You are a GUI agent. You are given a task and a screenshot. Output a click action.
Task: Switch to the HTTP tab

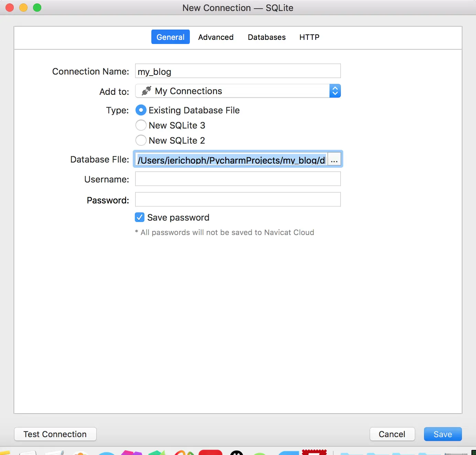[x=309, y=37]
